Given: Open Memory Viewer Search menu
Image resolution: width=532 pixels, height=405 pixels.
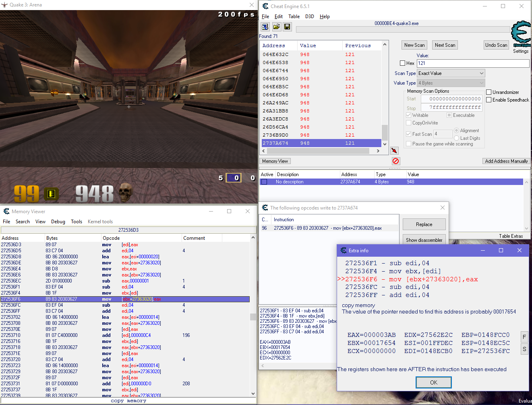Looking at the screenshot, I should pos(23,222).
